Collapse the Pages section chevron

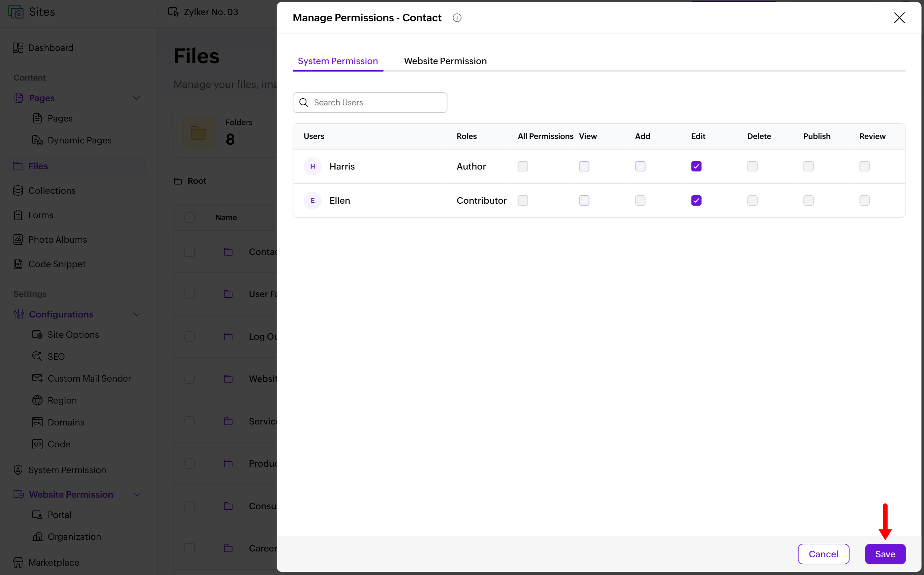tap(137, 98)
